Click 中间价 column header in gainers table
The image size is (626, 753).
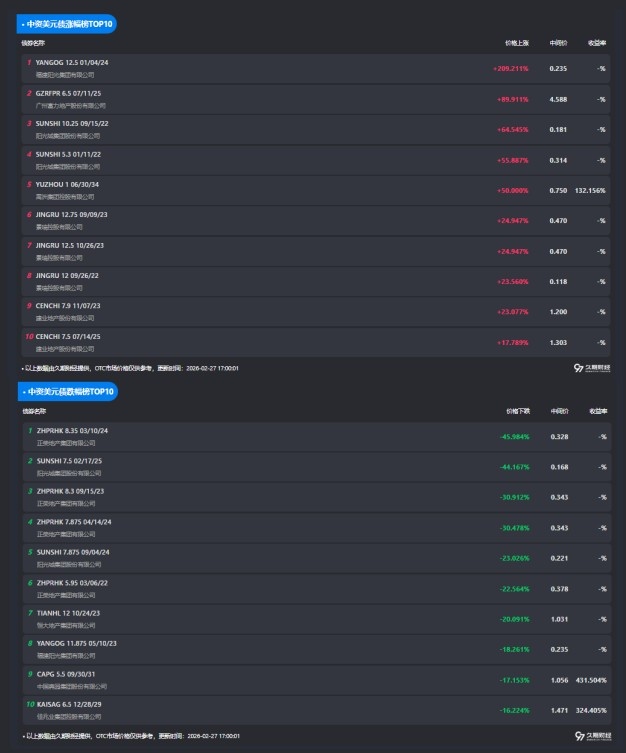(559, 44)
